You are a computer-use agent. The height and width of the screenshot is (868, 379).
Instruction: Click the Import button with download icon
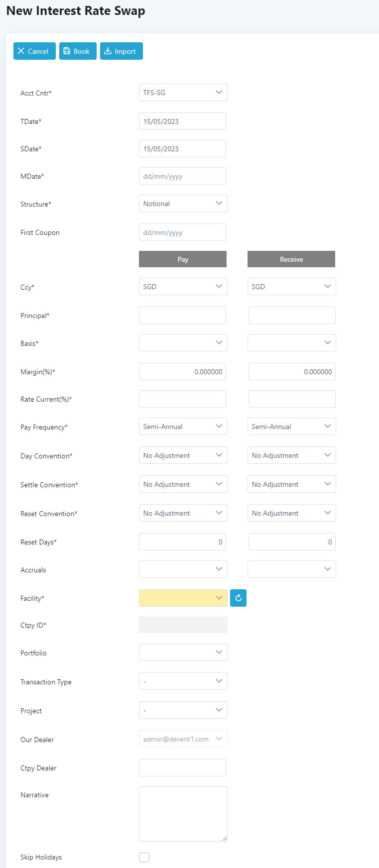pyautogui.click(x=122, y=51)
